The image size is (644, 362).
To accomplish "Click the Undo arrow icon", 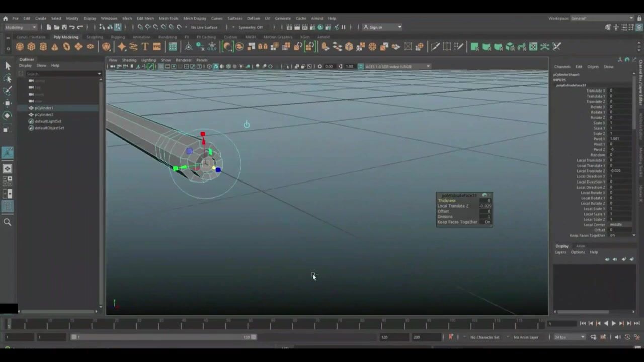I will point(72,27).
